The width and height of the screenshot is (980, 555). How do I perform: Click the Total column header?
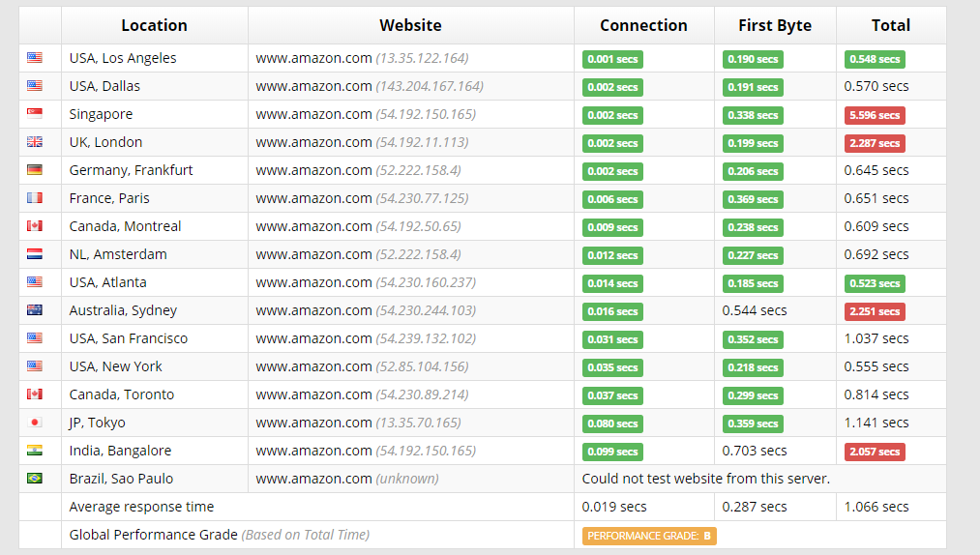point(891,25)
